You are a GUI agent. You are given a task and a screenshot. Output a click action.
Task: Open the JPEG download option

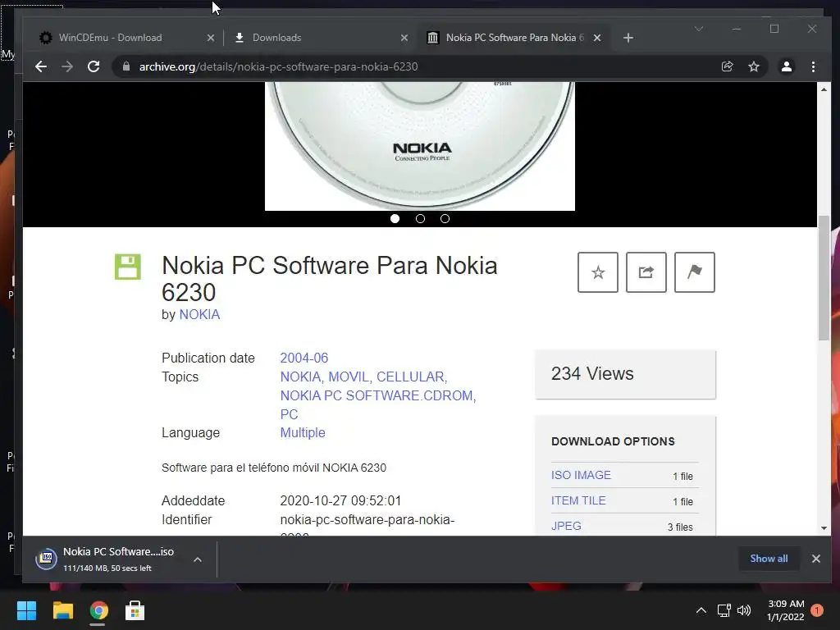[x=566, y=526]
